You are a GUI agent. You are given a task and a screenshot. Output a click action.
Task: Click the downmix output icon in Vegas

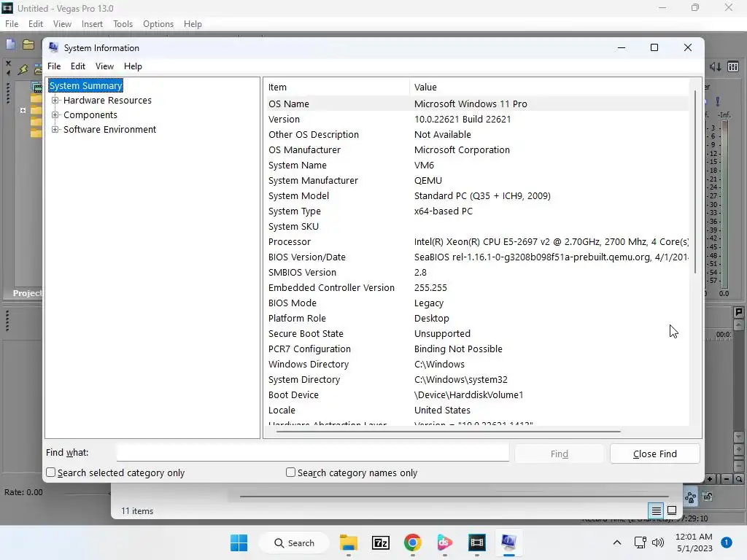coord(715,67)
